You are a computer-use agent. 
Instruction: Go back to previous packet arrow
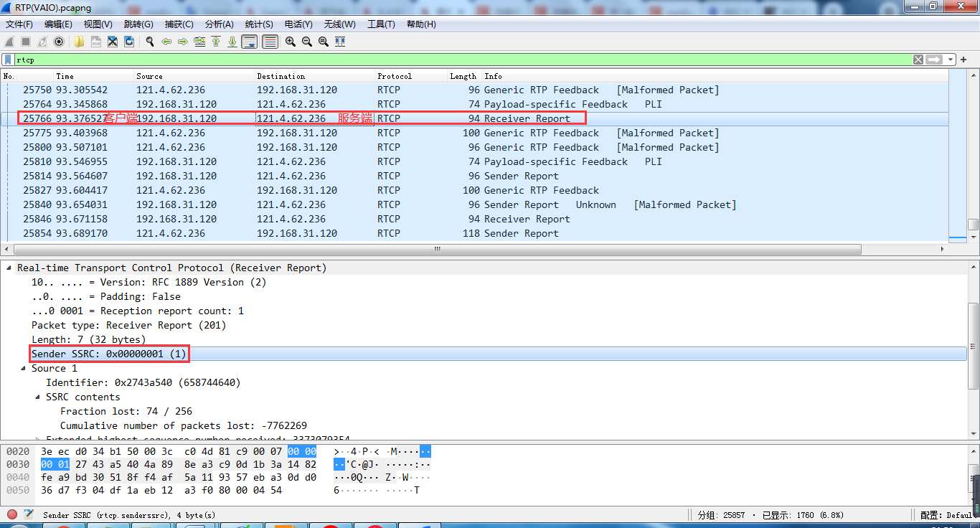166,42
